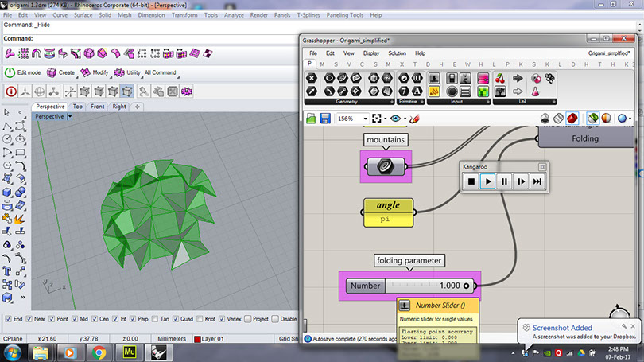The image size is (644, 362).
Task: Open Adobe Muse from taskbar
Action: point(130,352)
